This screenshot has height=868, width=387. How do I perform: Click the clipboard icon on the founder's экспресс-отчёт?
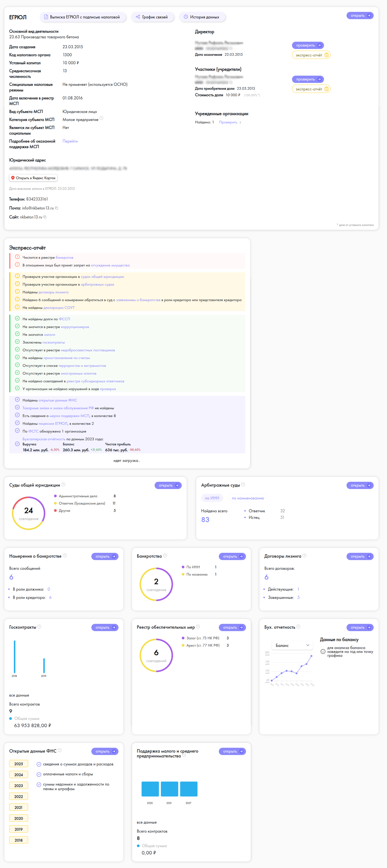coord(326,89)
